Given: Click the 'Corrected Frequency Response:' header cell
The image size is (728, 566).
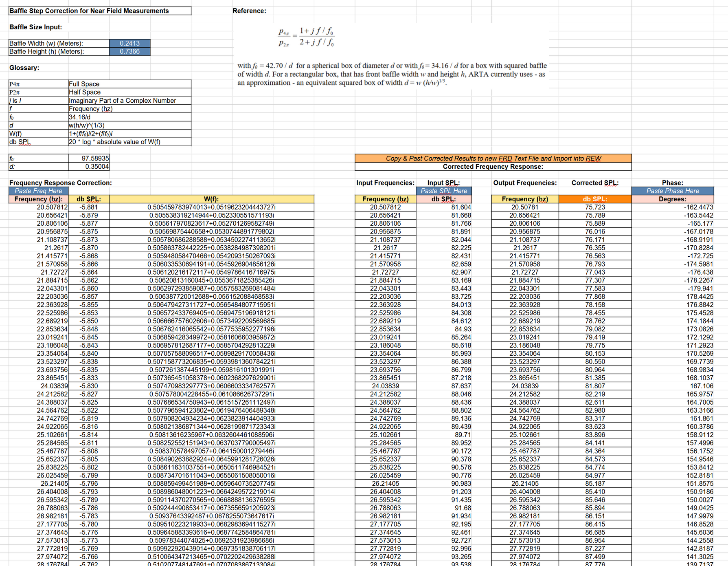Looking at the screenshot, I should 493,166.
